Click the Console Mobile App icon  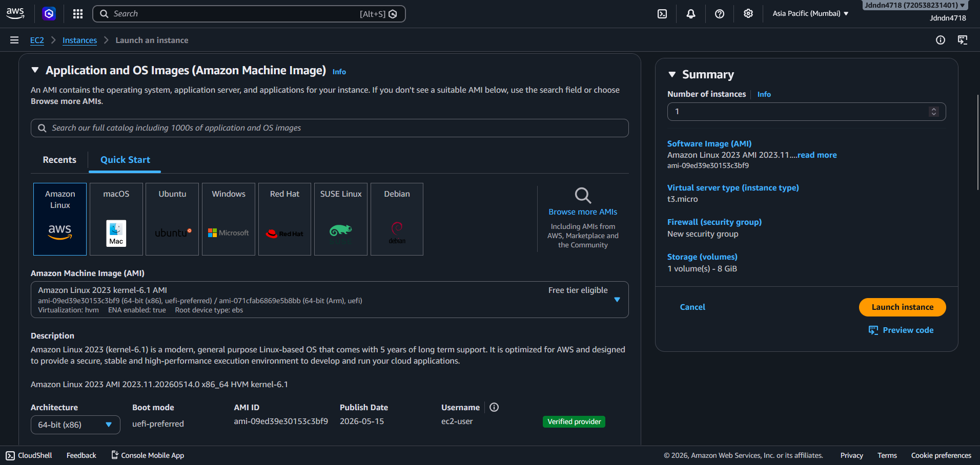tap(115, 455)
